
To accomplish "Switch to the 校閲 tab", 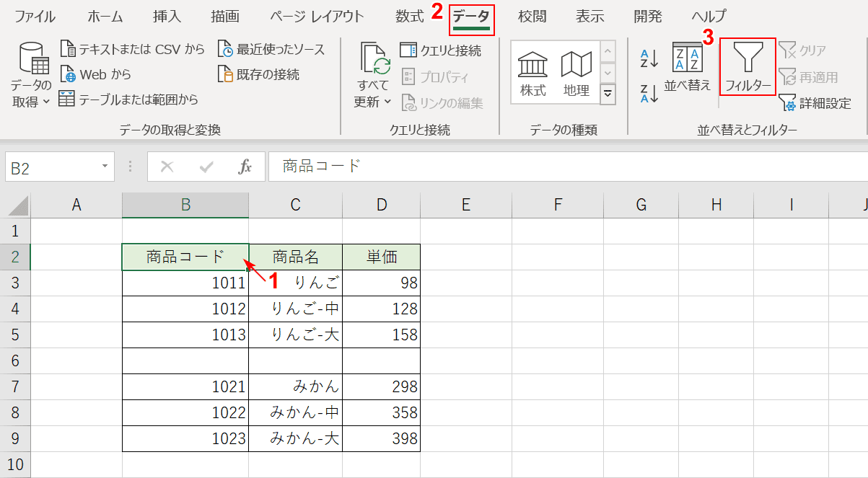I will 532,17.
